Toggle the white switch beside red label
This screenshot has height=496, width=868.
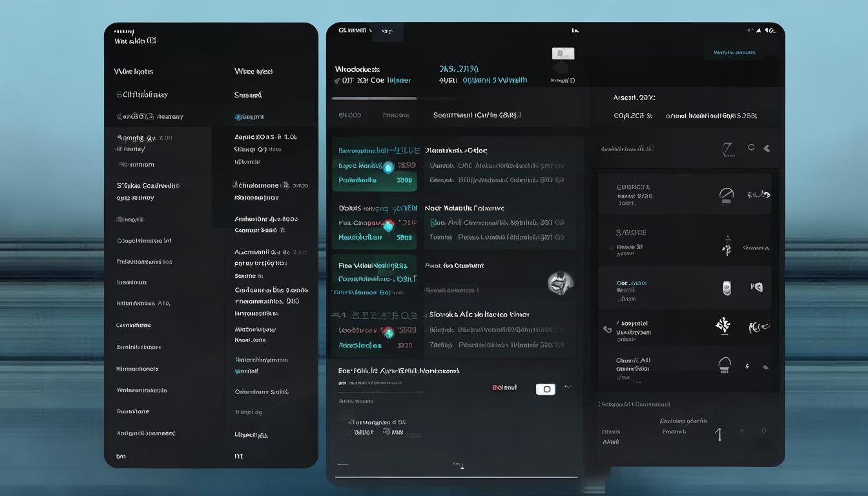(545, 389)
